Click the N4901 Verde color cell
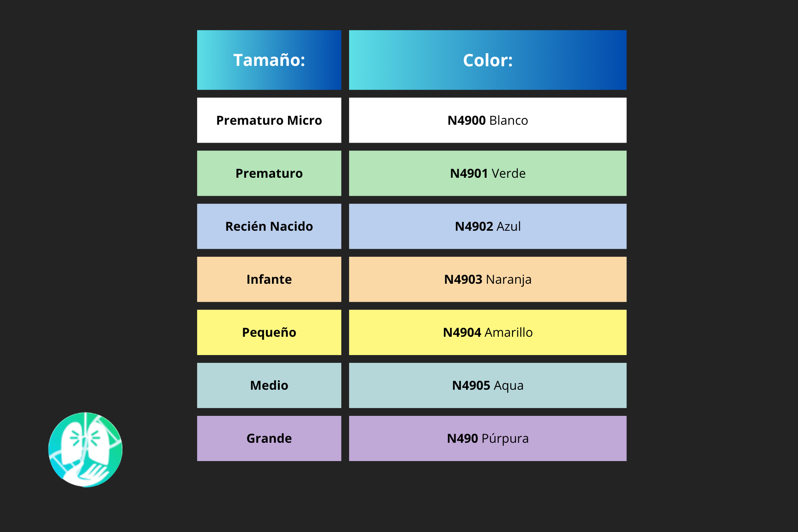The height and width of the screenshot is (532, 798). point(487,173)
